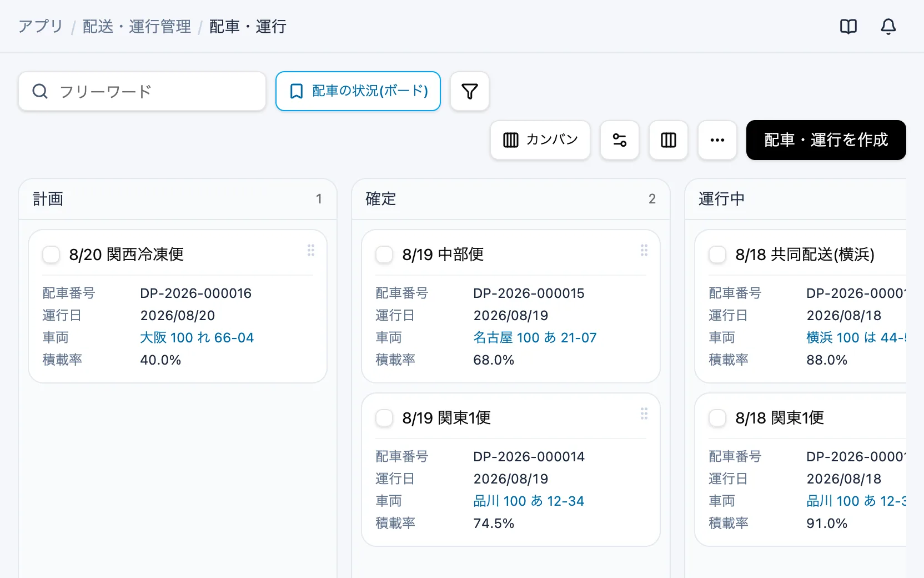Open card title 8/20 関西冷凍便
The width and height of the screenshot is (924, 578).
(127, 255)
